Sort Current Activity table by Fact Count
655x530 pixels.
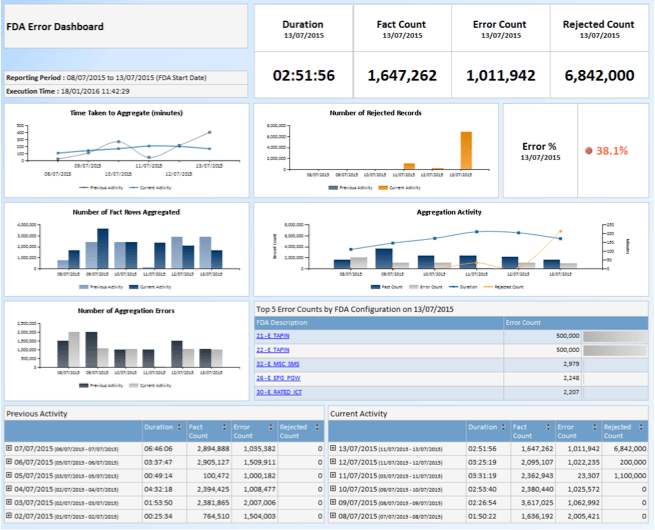click(x=548, y=427)
